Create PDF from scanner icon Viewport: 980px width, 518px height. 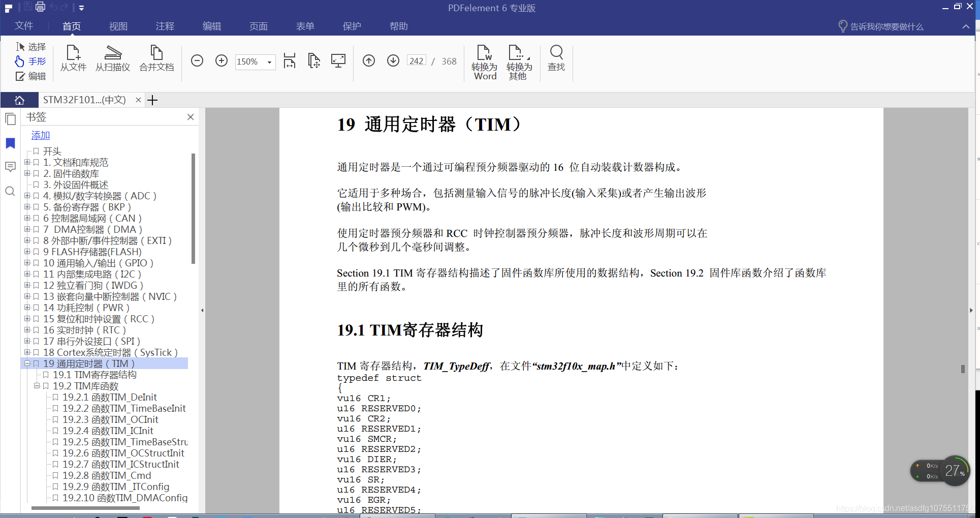[113, 58]
